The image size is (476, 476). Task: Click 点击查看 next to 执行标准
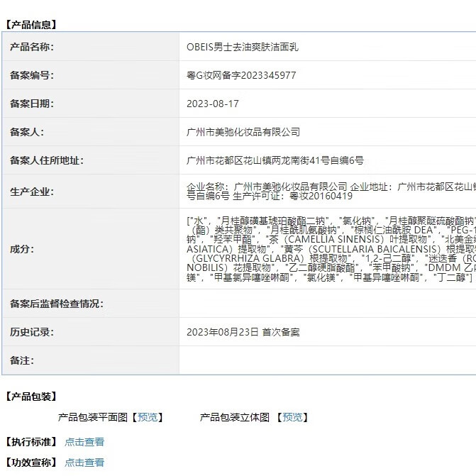tap(84, 442)
